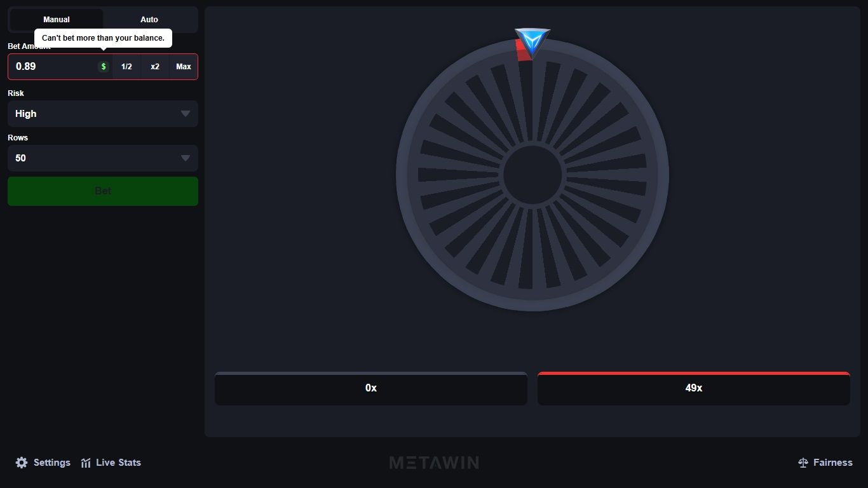
Task: Click the Risk label text
Action: coord(16,93)
